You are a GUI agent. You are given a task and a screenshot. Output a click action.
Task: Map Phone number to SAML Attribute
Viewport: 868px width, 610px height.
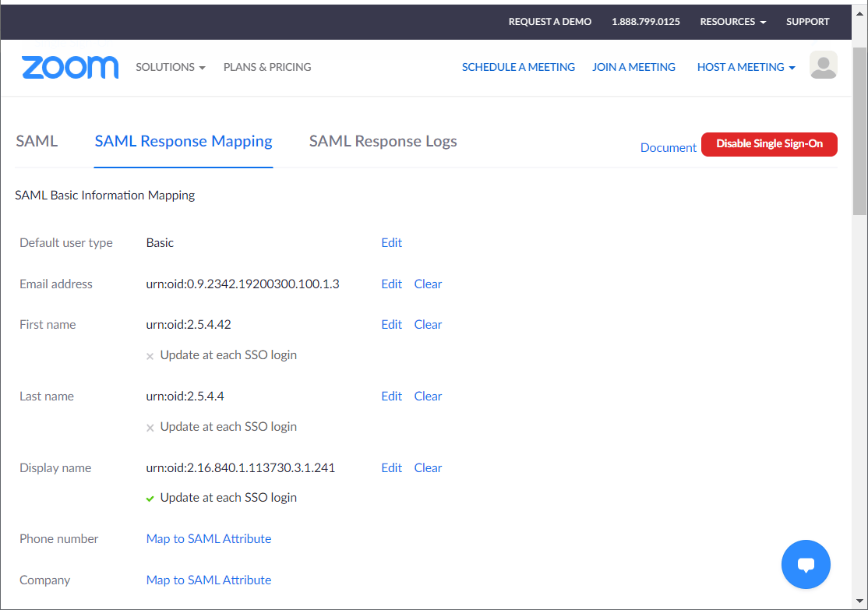[208, 538]
